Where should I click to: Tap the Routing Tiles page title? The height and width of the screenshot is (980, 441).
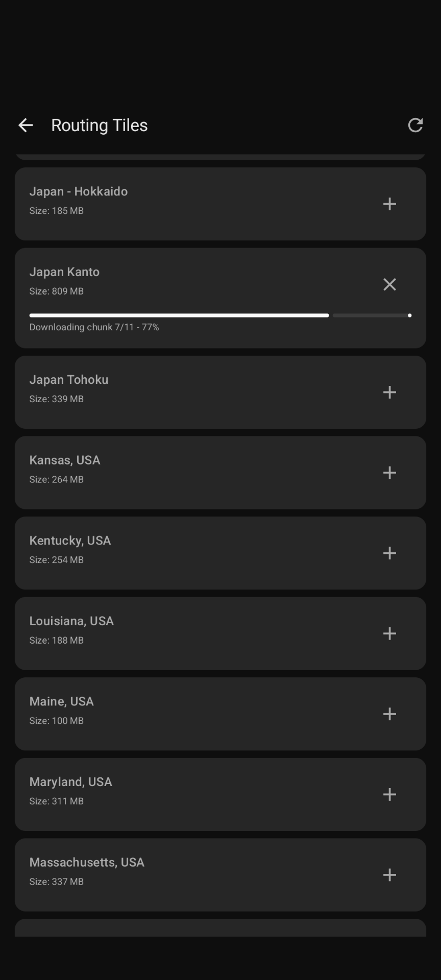point(100,125)
